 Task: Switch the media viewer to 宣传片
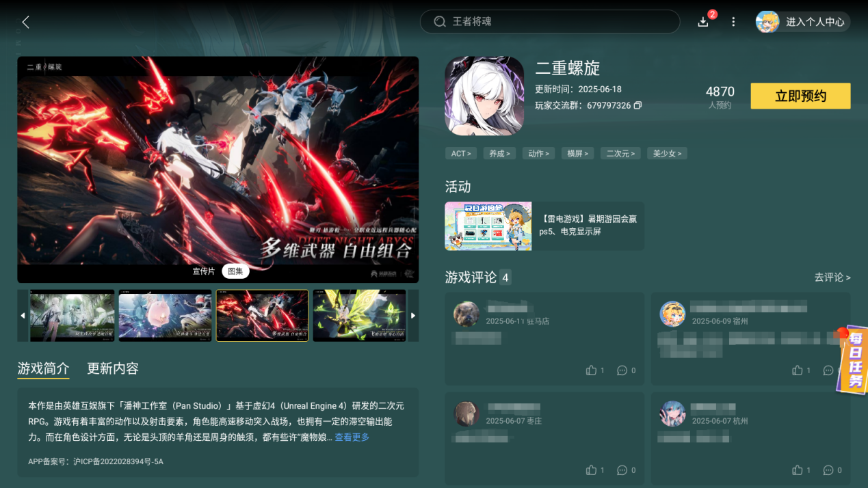(203, 271)
